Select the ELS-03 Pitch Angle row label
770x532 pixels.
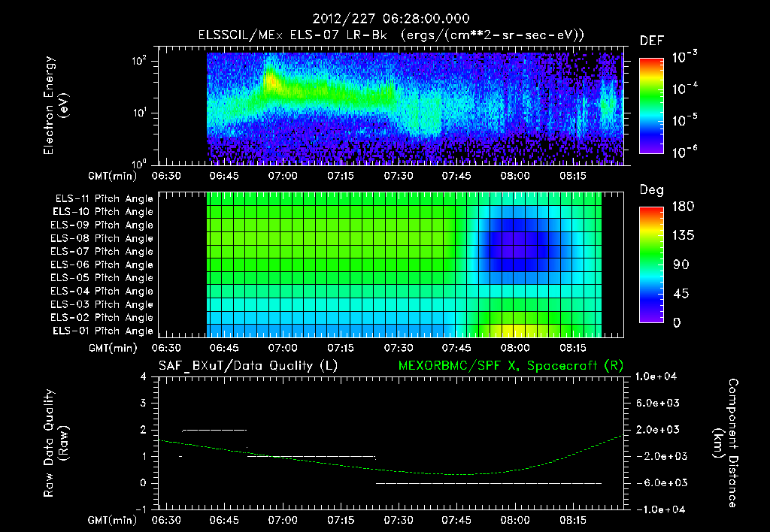tap(102, 304)
